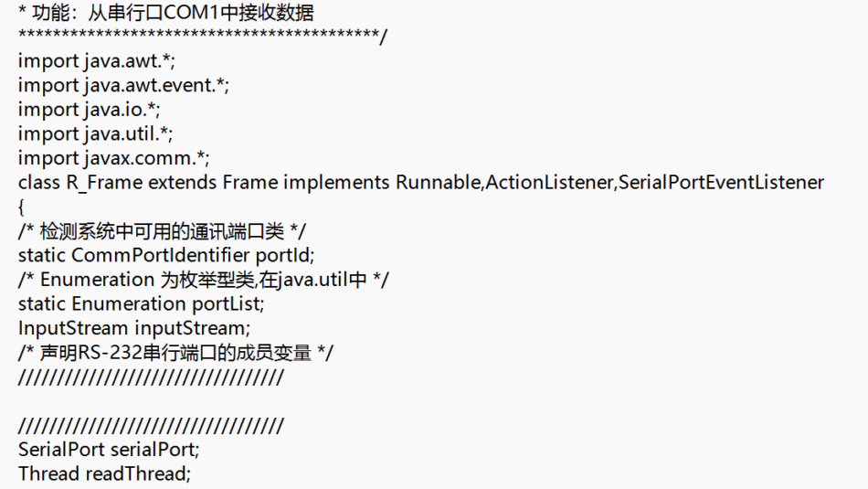Image resolution: width=868 pixels, height=489 pixels.
Task: Click the opening curly brace line
Action: pyautogui.click(x=21, y=207)
